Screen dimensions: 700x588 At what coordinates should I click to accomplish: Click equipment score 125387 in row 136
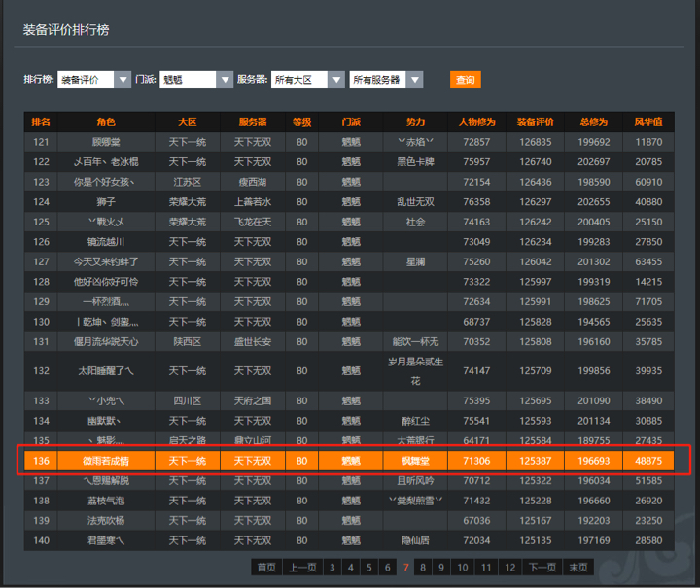point(536,461)
